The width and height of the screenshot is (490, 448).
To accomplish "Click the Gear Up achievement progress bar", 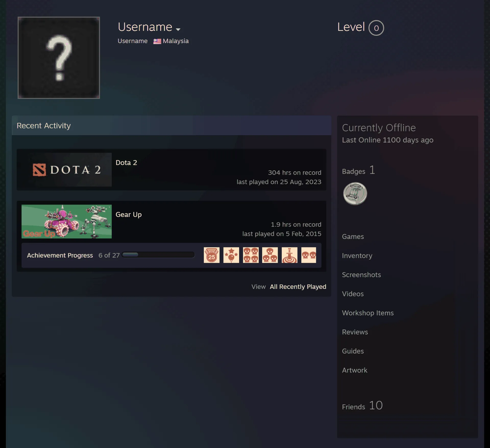I will point(158,255).
